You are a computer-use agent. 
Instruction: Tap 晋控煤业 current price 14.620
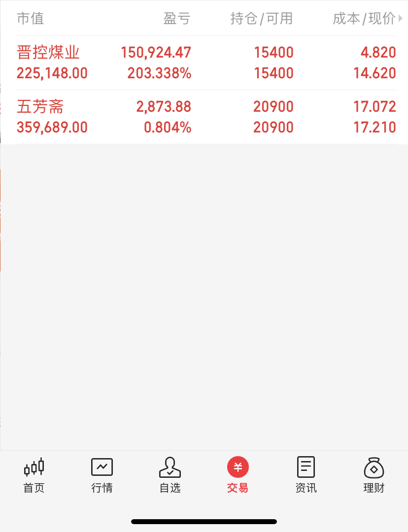(x=374, y=73)
